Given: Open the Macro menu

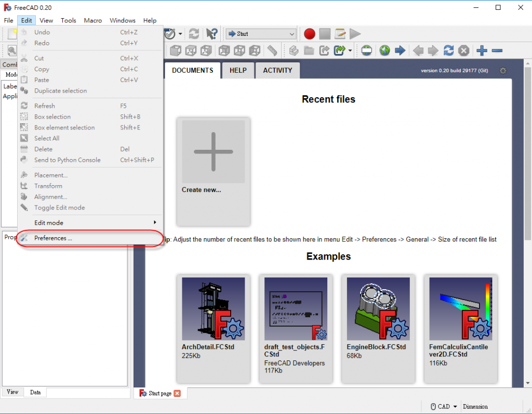Looking at the screenshot, I should (x=93, y=20).
